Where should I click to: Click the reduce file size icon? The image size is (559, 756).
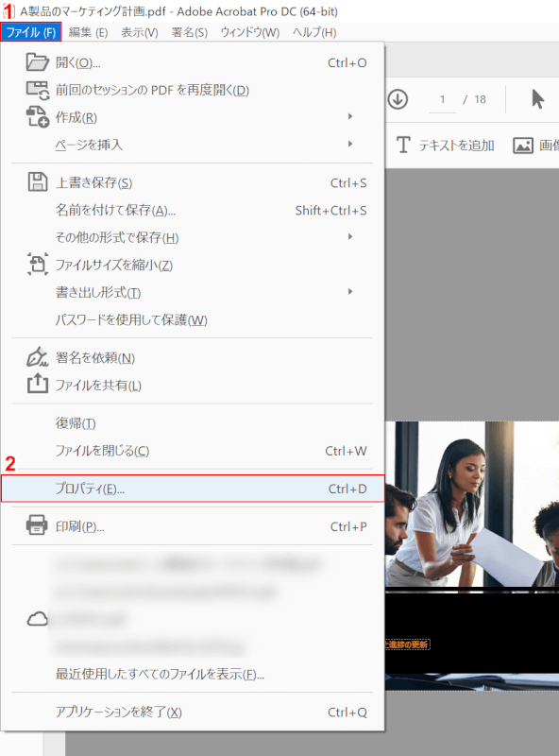pos(37,265)
